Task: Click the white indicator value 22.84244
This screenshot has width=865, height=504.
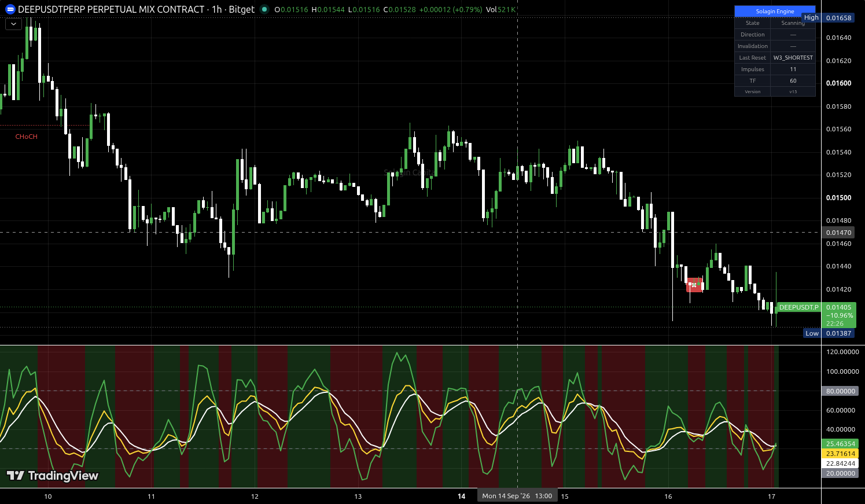Action: (x=840, y=463)
